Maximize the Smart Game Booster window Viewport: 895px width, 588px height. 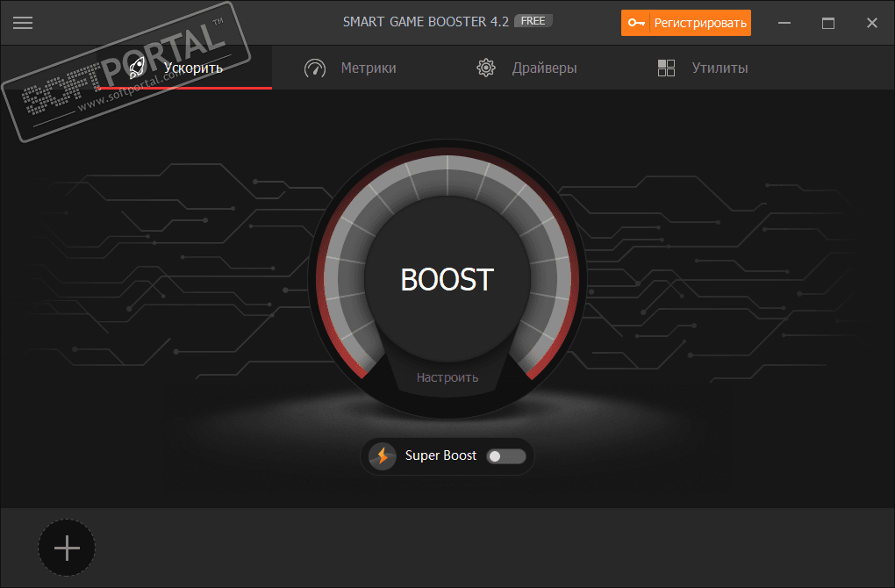828,23
